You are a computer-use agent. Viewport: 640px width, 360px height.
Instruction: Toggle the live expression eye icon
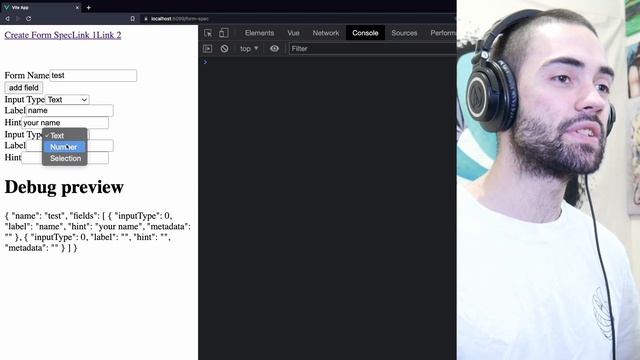274,49
